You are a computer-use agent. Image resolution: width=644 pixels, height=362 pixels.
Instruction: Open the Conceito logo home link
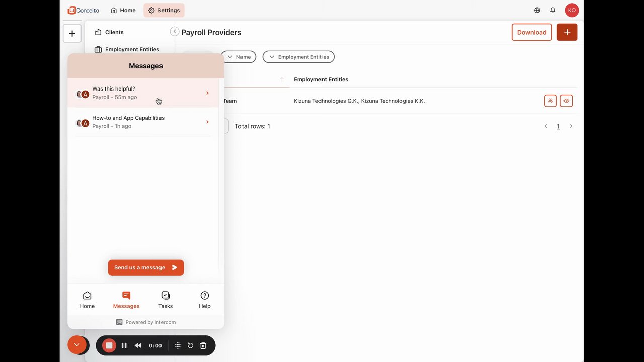tap(84, 10)
